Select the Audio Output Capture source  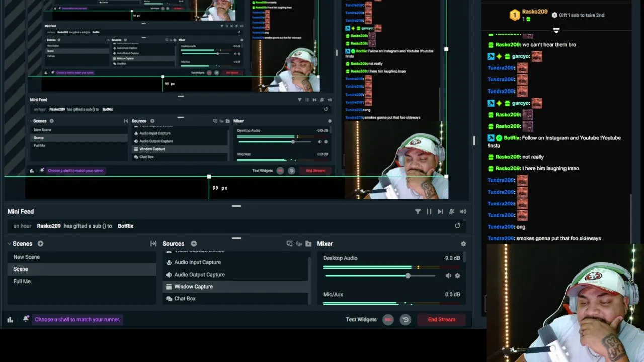[x=235, y=275]
